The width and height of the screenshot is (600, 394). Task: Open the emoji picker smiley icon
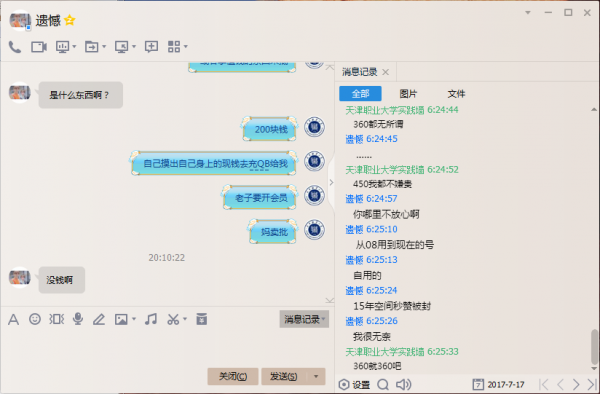[x=35, y=319]
